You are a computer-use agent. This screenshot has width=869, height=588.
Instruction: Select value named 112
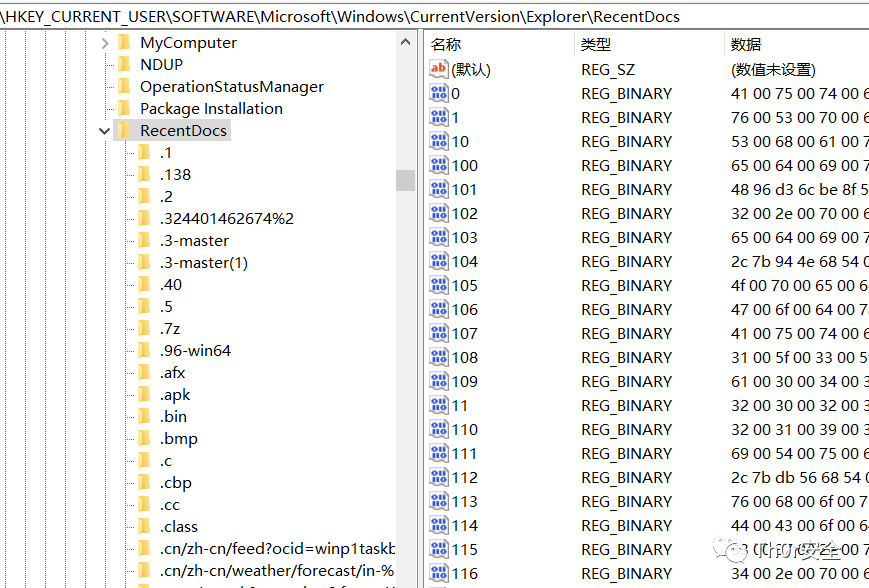(x=464, y=477)
